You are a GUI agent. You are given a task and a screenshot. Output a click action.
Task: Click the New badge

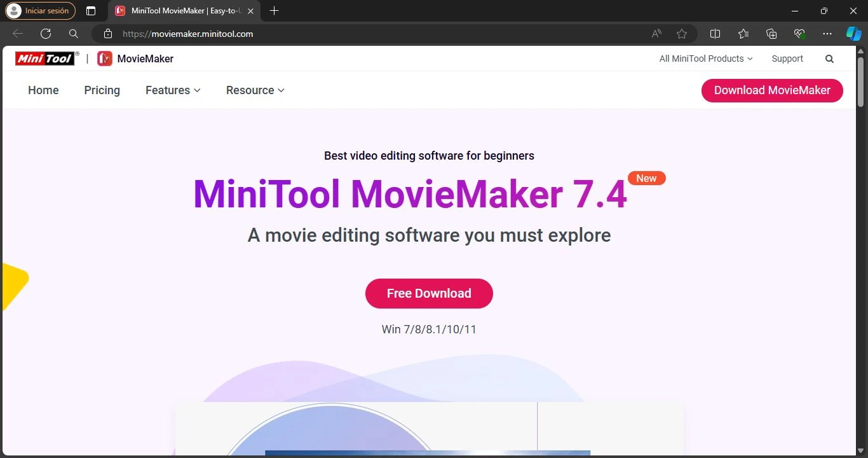(647, 178)
